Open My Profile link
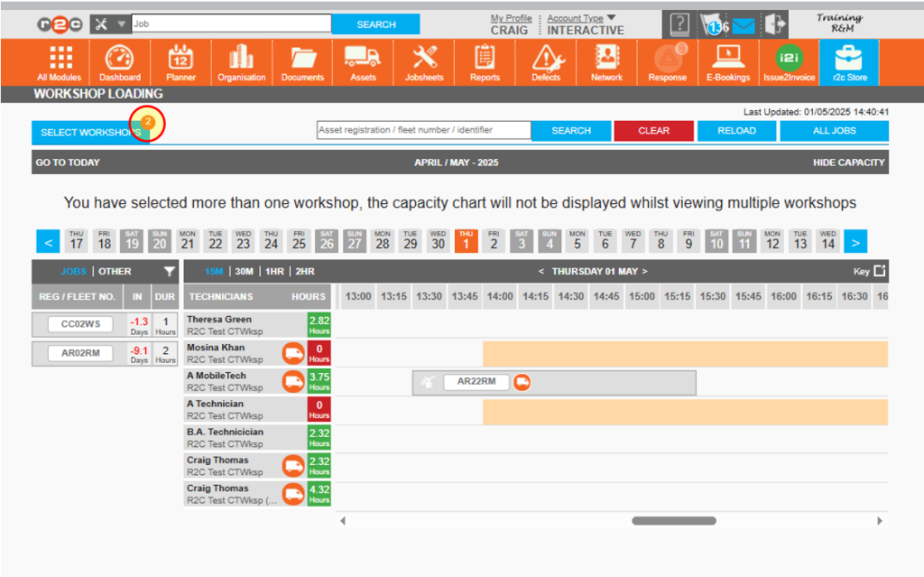Viewport: 924px width, 577px height. [x=511, y=17]
